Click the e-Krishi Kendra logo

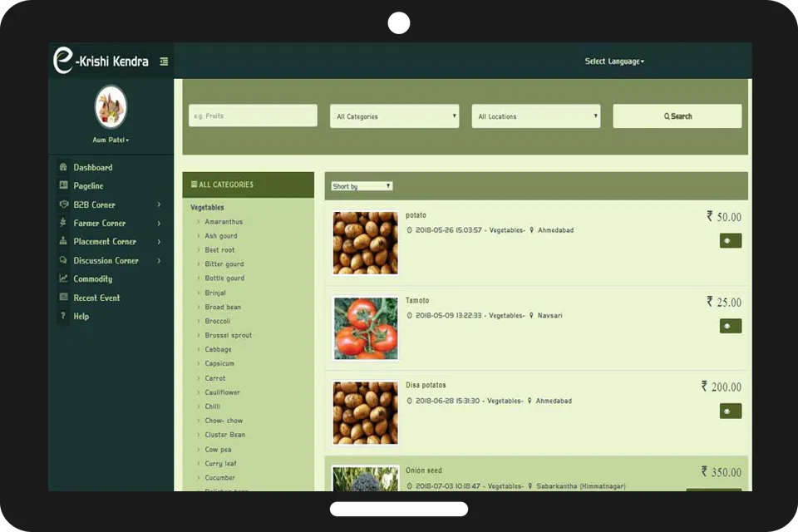[x=101, y=61]
